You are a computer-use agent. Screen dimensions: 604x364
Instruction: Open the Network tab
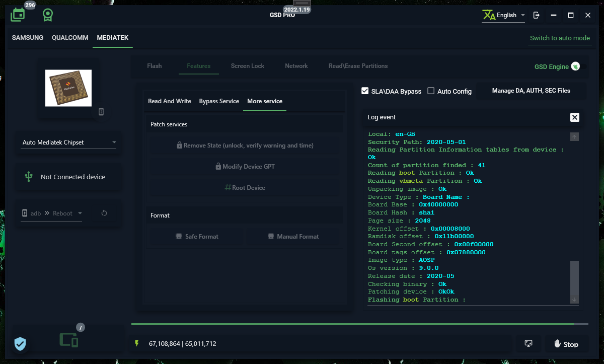(x=296, y=66)
